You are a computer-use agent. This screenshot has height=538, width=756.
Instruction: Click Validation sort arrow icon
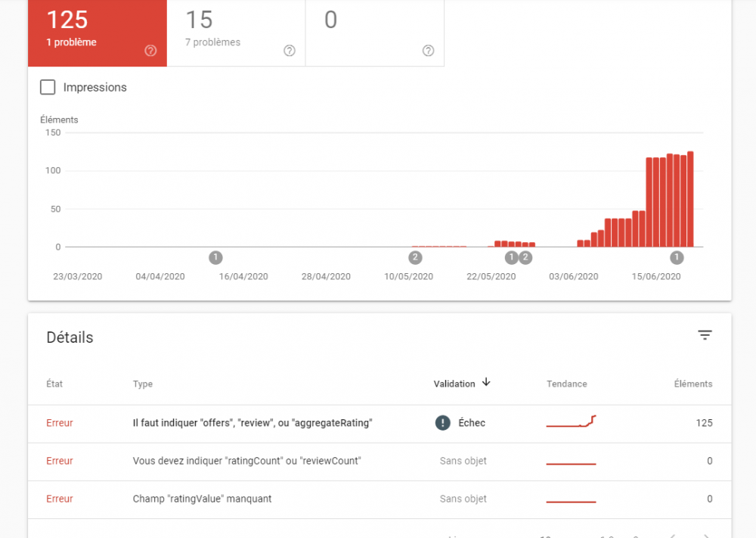[x=486, y=382]
